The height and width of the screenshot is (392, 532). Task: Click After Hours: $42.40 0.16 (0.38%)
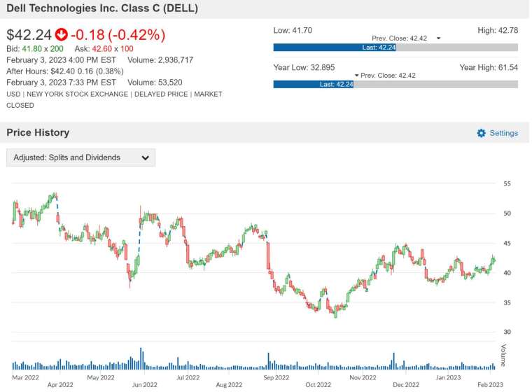tap(65, 71)
